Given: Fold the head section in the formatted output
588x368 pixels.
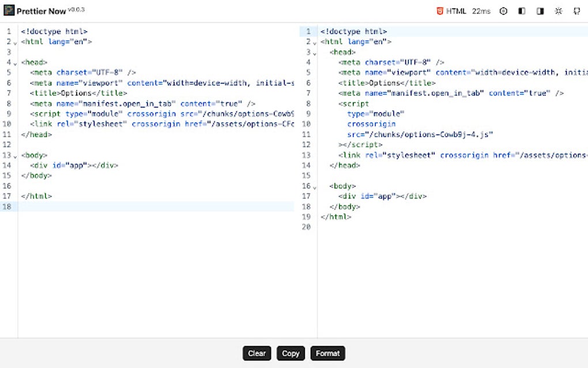Looking at the screenshot, I should click(x=315, y=52).
